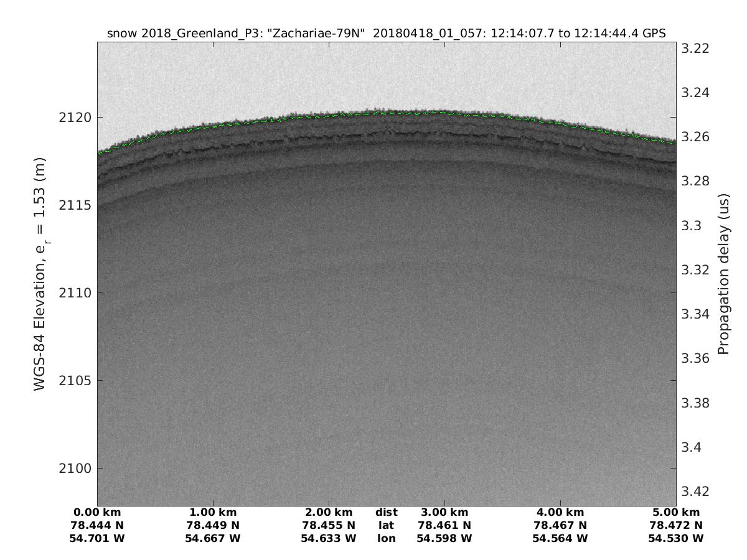Image resolution: width=747 pixels, height=560 pixels.
Task: Select right axis label 'Propagation delay (us)'
Action: (x=723, y=274)
